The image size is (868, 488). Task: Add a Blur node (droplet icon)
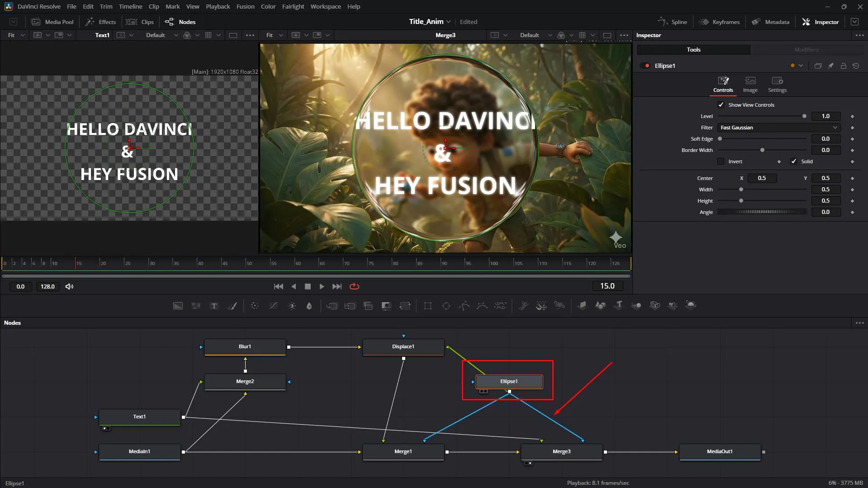coord(309,306)
